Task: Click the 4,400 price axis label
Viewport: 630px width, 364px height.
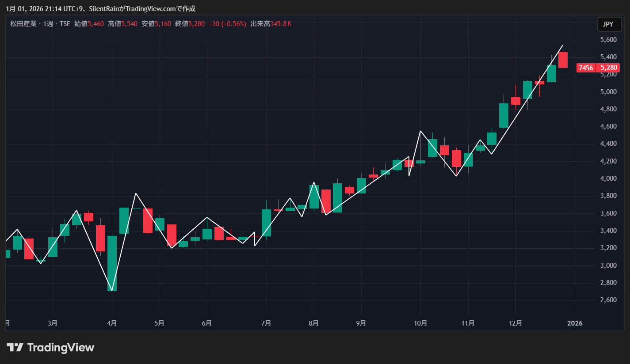Action: [608, 144]
